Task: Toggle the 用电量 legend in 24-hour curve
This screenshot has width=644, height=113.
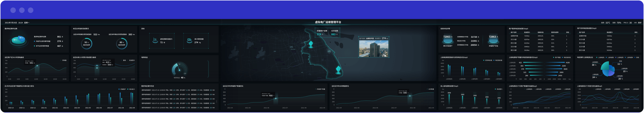Action: (64, 60)
